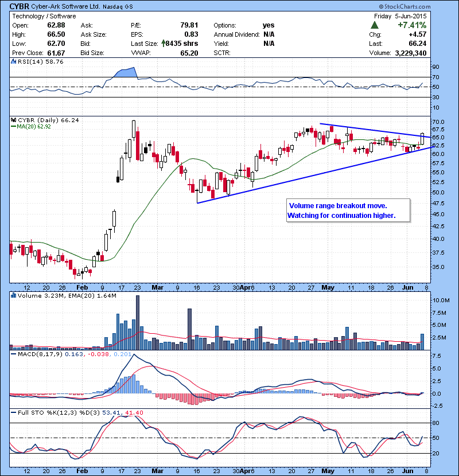Click the MACD blue legend line marker
Image resolution: width=459 pixels, height=476 pixels.
click(x=13, y=354)
